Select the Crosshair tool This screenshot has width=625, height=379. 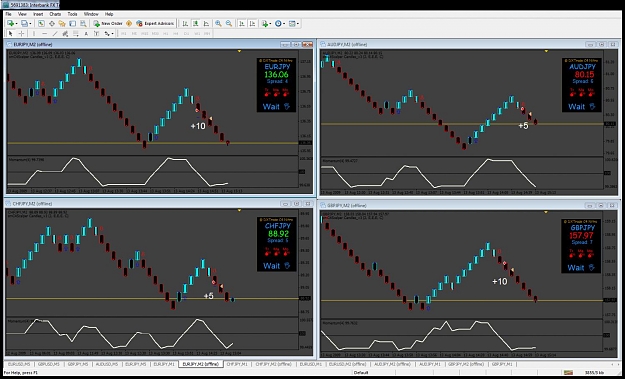(x=21, y=34)
